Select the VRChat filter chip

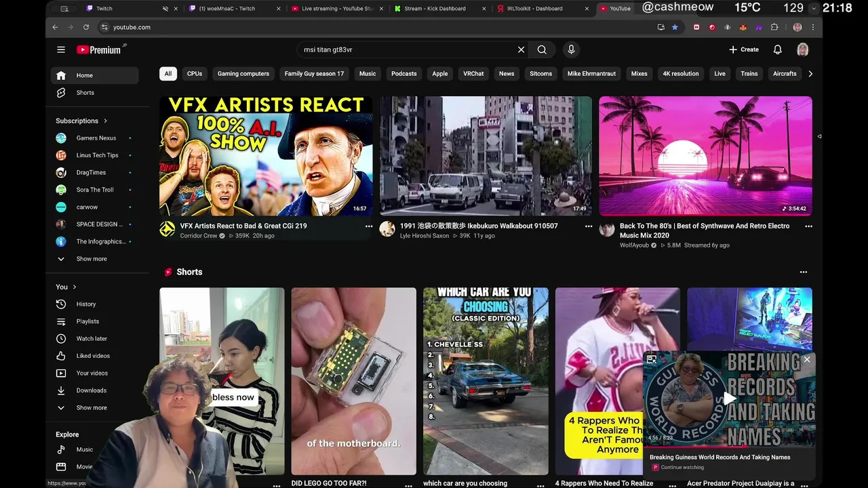(x=473, y=74)
